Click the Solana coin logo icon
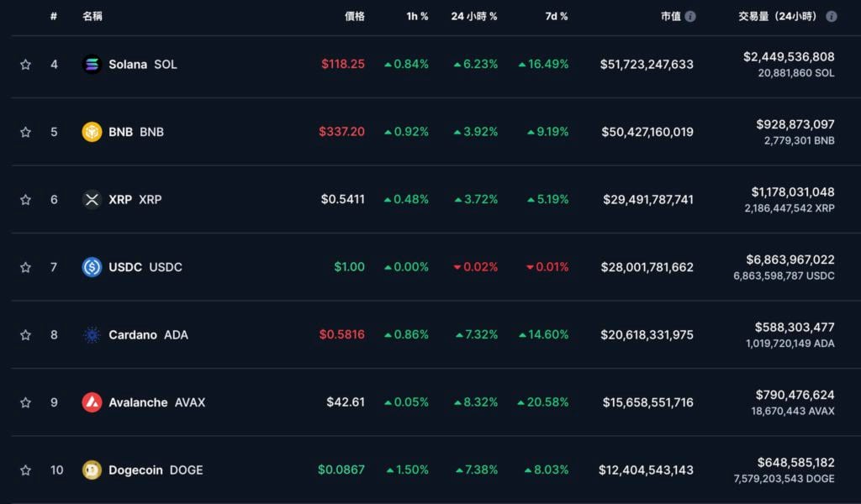Viewport: 861px width, 504px height. [x=92, y=65]
